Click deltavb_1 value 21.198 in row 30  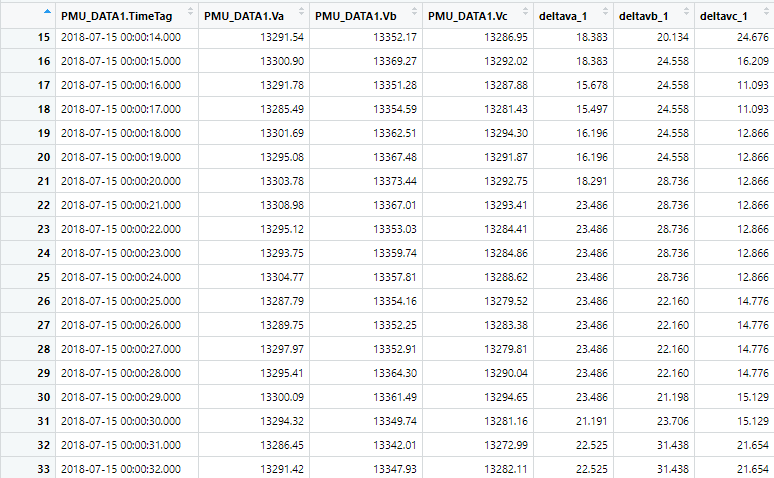coord(672,397)
